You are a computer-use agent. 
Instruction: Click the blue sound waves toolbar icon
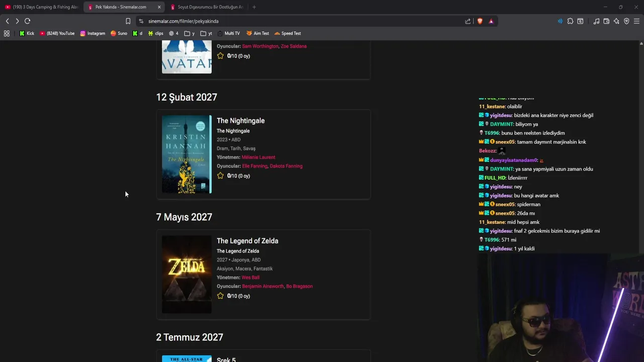coord(560,21)
